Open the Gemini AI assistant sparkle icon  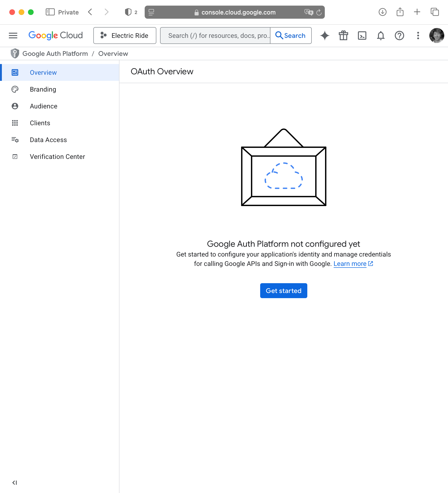[x=325, y=36]
